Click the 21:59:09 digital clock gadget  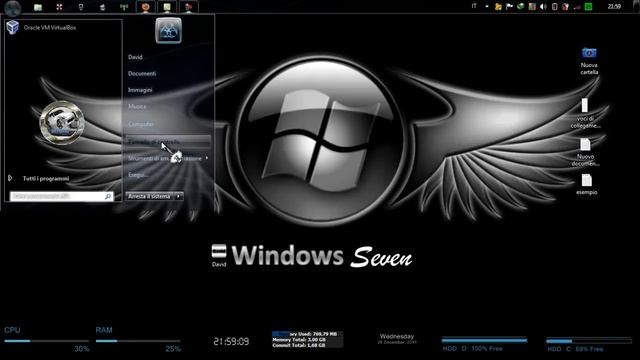[x=231, y=342]
